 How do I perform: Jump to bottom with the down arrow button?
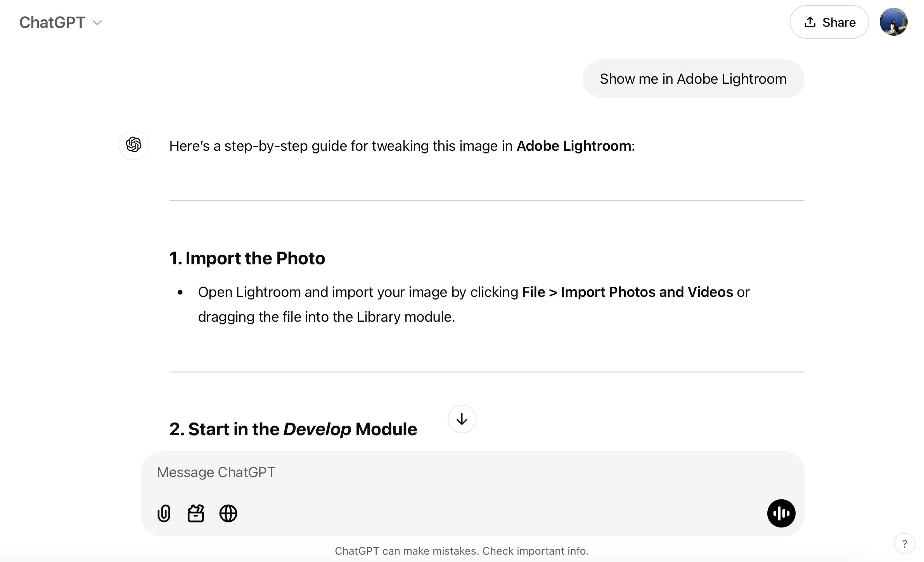click(x=462, y=419)
